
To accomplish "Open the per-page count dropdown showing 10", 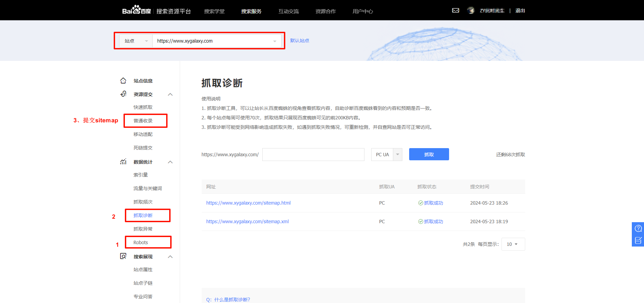I will 513,244.
